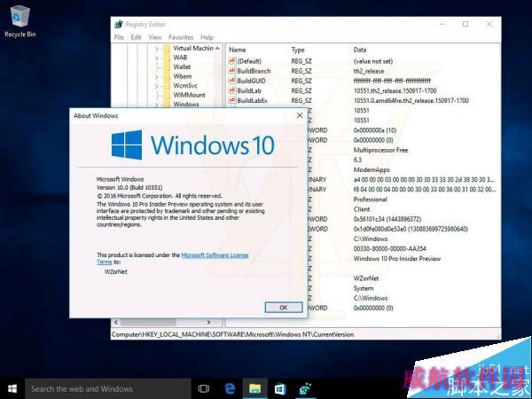
Task: Click the WZorNet data value in registry
Action: (366, 278)
